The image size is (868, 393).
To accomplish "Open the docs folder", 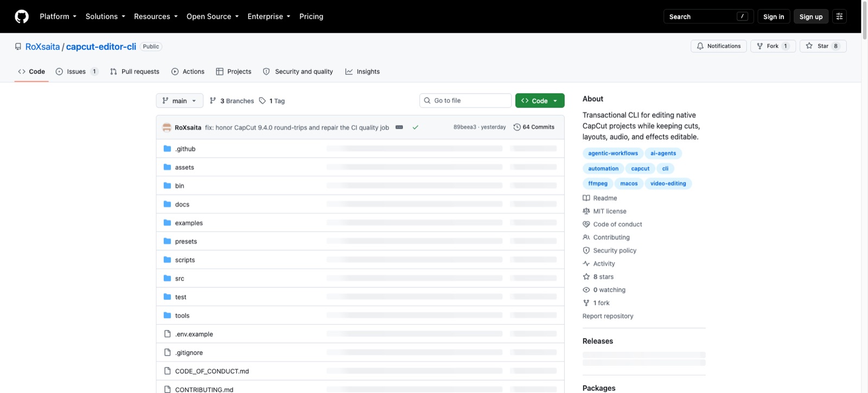I will pyautogui.click(x=182, y=205).
